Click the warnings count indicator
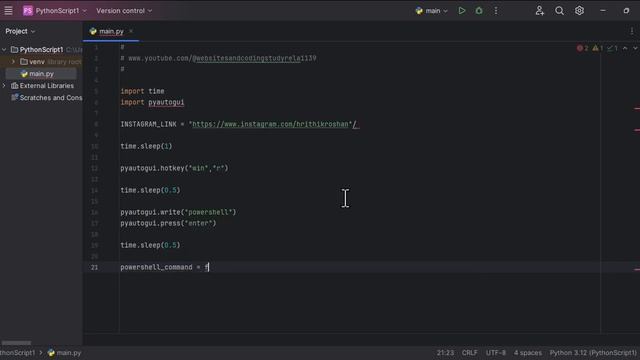 (x=598, y=48)
